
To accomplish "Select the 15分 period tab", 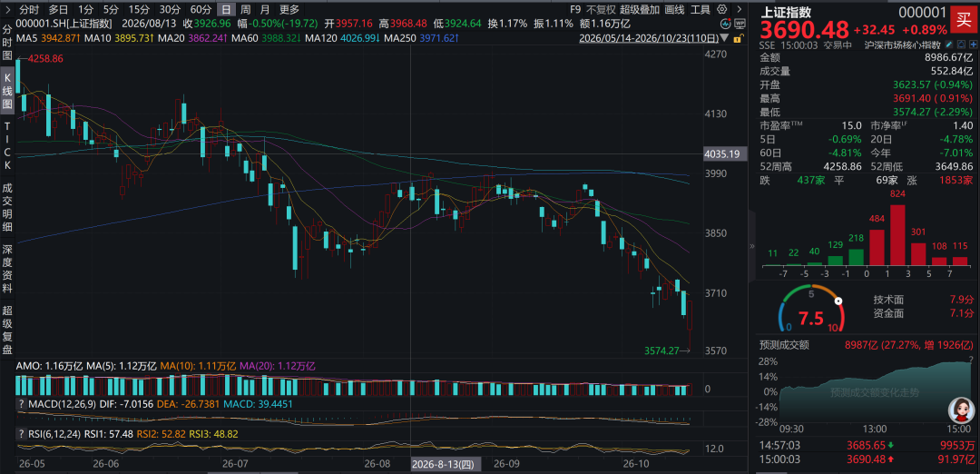I will [x=138, y=9].
